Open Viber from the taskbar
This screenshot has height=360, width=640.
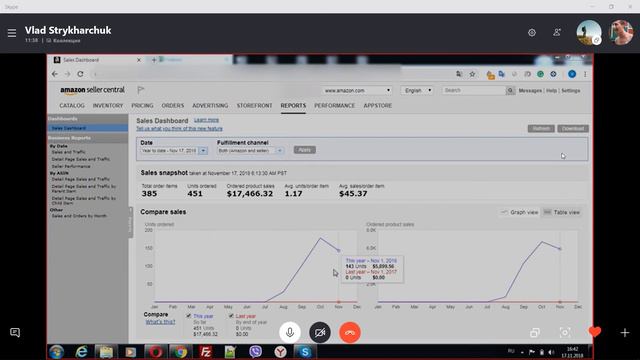click(256, 352)
